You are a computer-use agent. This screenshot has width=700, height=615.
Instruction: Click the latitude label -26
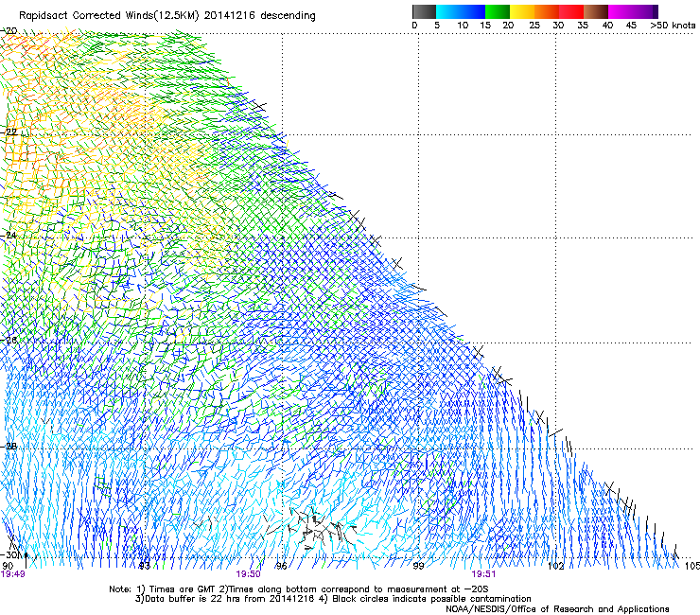click(10, 341)
